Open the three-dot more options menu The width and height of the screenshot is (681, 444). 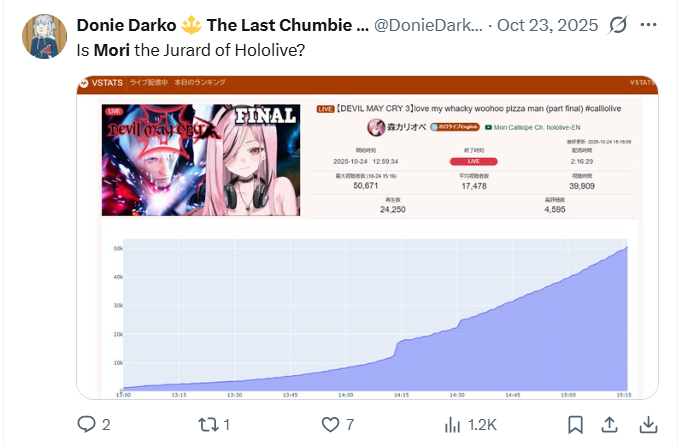click(x=648, y=25)
